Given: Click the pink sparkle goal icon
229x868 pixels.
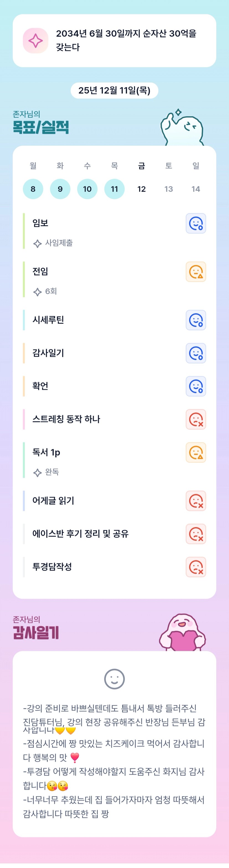Looking at the screenshot, I should (x=35, y=41).
